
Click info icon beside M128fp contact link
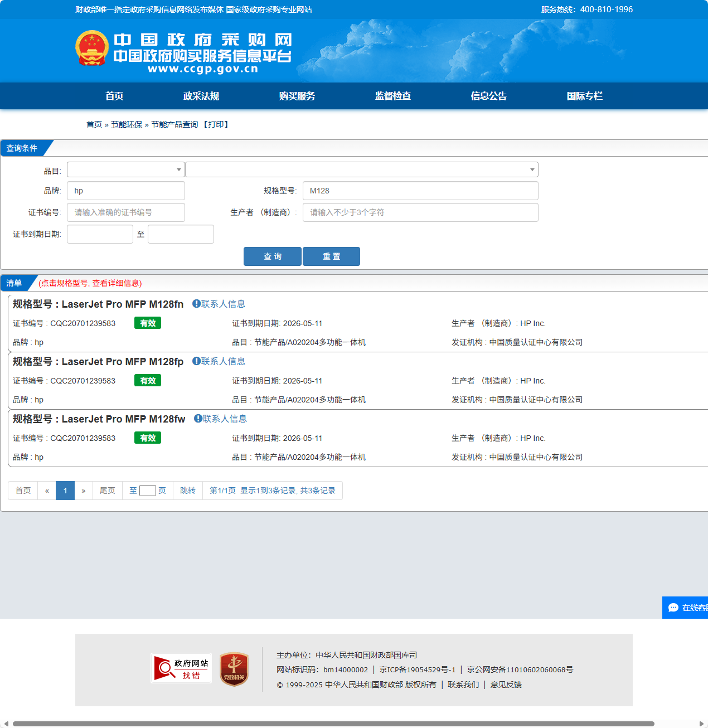pos(196,361)
